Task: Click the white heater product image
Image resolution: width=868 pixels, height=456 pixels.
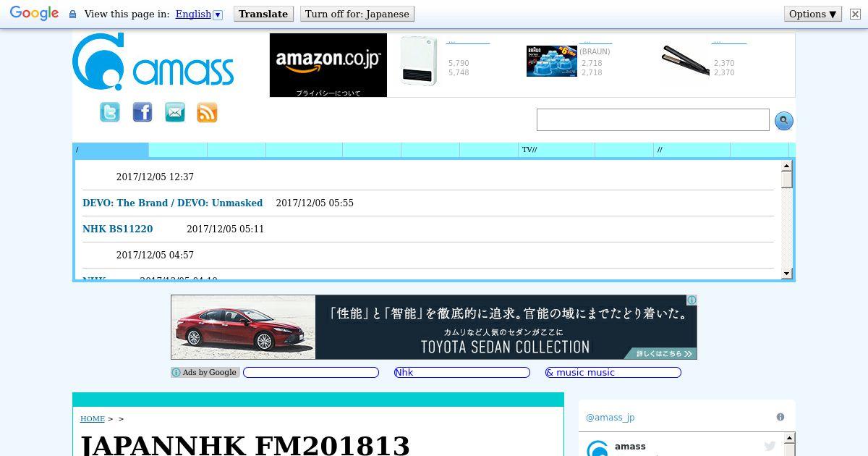Action: [x=418, y=61]
